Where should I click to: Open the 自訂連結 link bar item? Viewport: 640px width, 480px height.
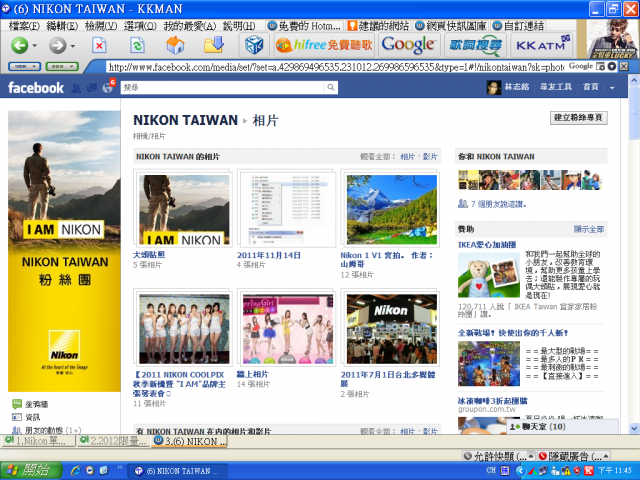518,26
